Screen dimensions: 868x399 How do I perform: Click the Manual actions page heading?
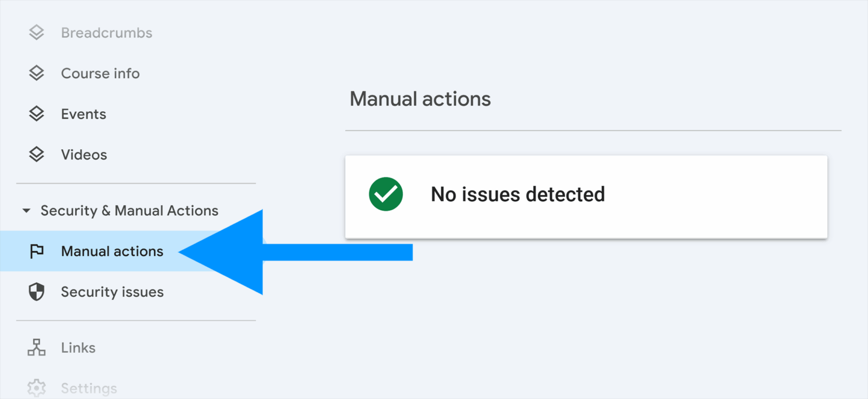click(x=420, y=99)
